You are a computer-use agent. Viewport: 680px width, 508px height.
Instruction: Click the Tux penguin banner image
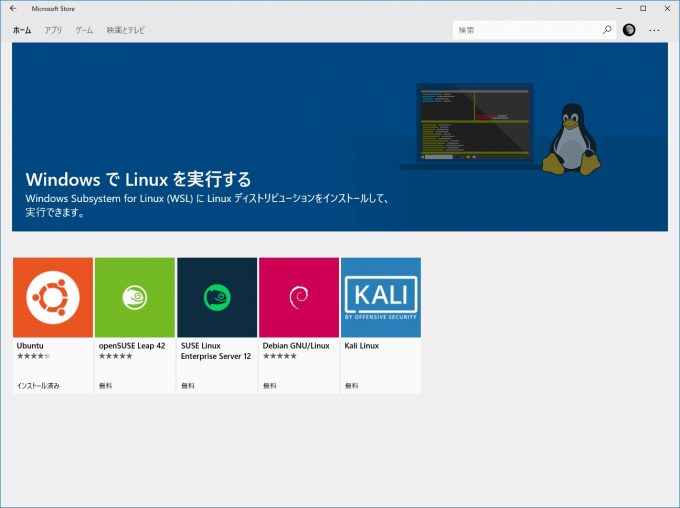click(x=572, y=139)
